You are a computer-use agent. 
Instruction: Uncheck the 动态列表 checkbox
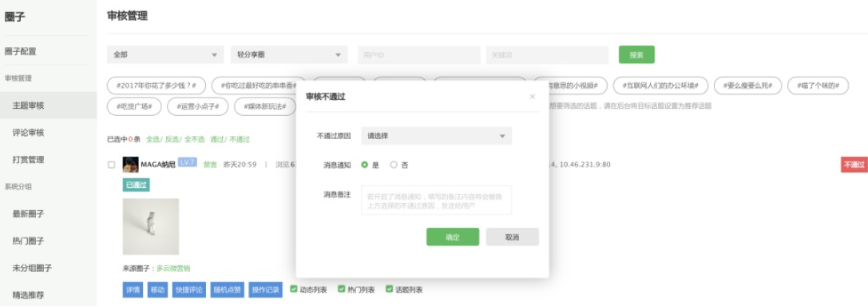[294, 289]
